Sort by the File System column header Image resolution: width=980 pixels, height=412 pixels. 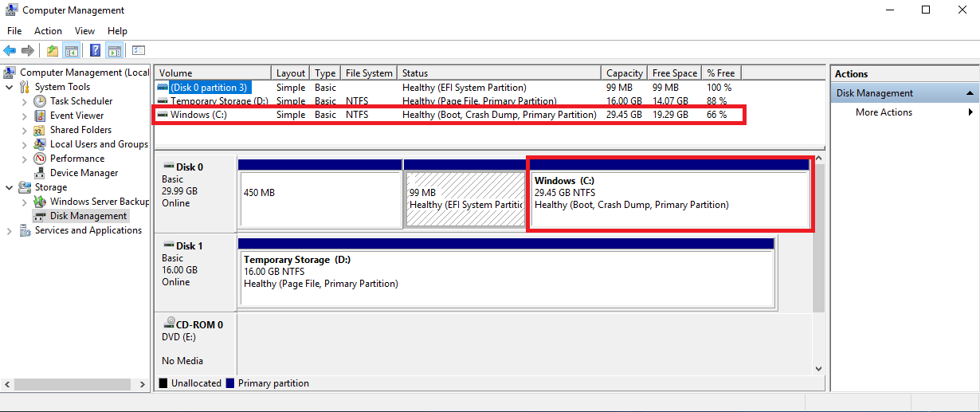click(369, 73)
